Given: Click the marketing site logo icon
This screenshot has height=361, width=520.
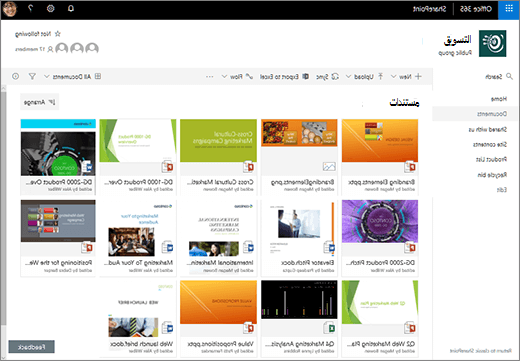Looking at the screenshot, I should pos(492,43).
